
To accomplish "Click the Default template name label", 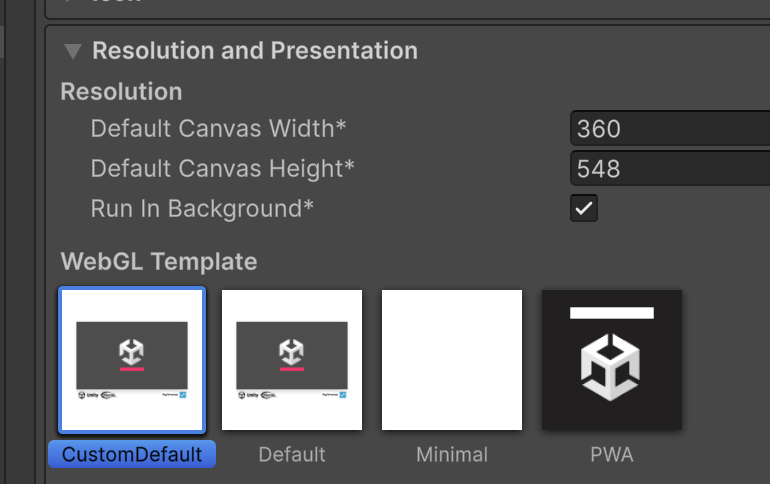I will click(x=292, y=455).
